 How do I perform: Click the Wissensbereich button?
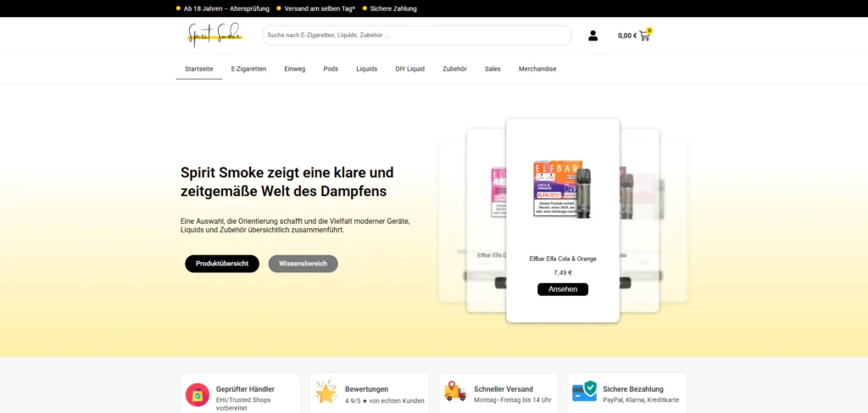coord(303,264)
